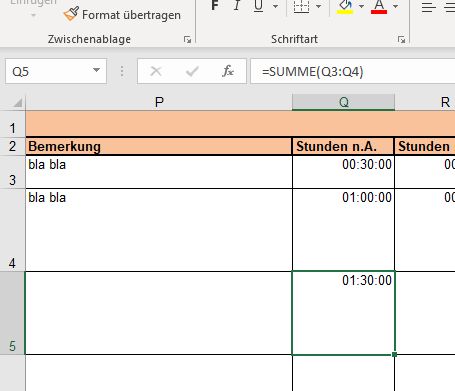The height and width of the screenshot is (391, 455).
Task: Select the sum cell showing 01:30:00
Action: (343, 313)
